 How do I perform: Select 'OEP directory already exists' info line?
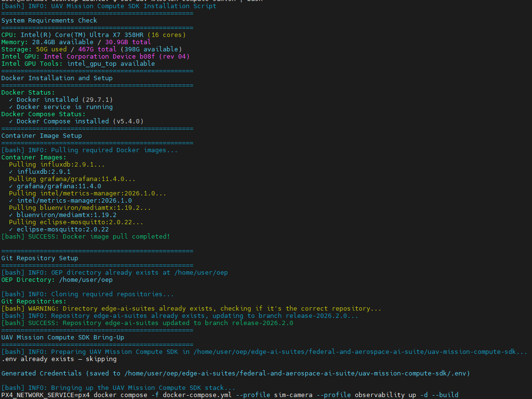(115, 273)
